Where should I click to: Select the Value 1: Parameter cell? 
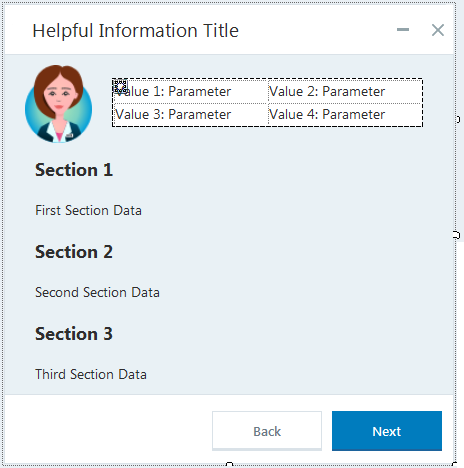191,91
